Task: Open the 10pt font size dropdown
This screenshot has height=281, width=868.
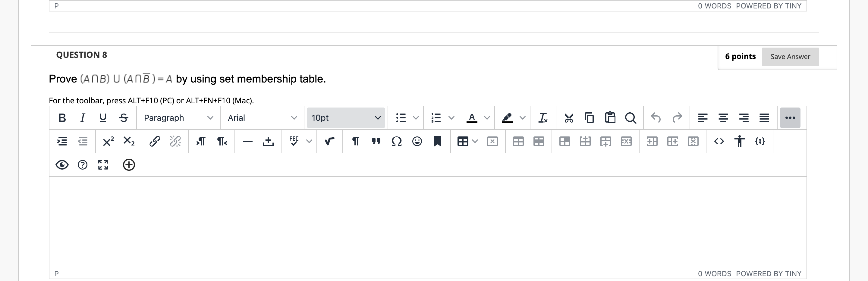Action: (x=345, y=118)
